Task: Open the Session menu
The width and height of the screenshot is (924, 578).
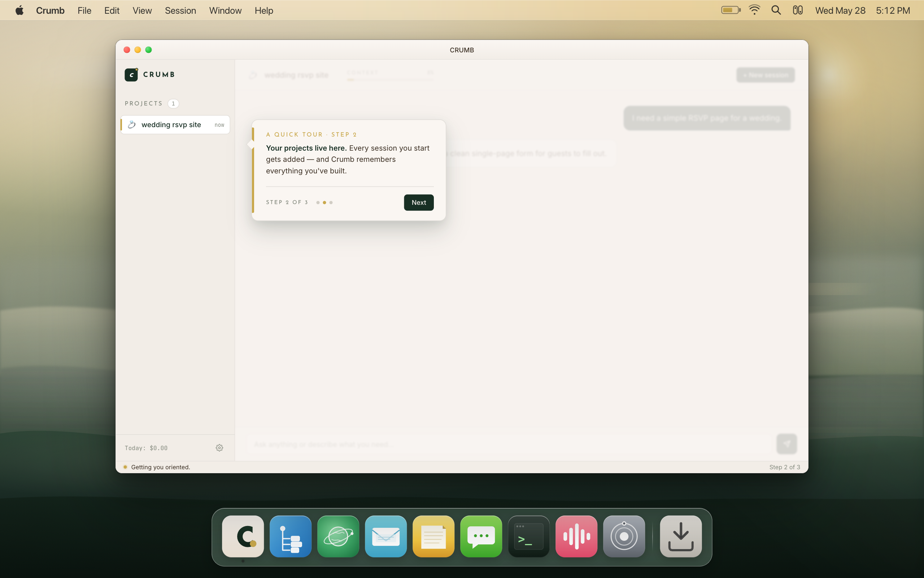Action: (180, 10)
